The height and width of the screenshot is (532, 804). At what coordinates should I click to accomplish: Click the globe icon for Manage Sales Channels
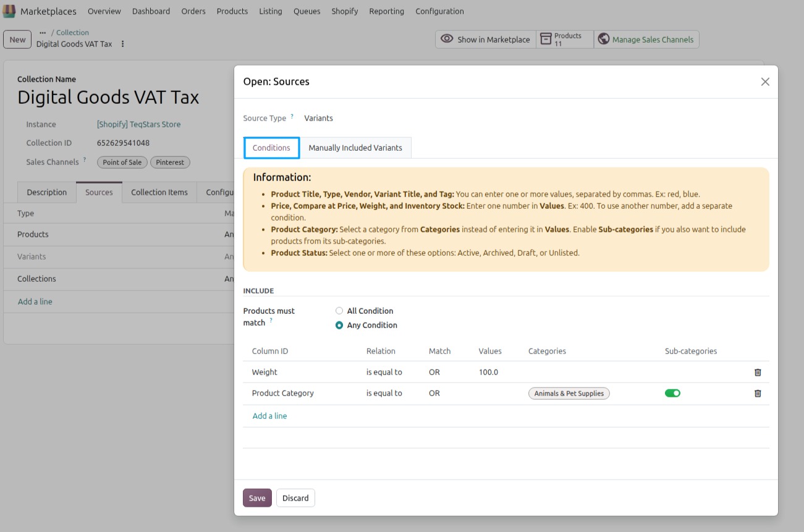(x=604, y=39)
